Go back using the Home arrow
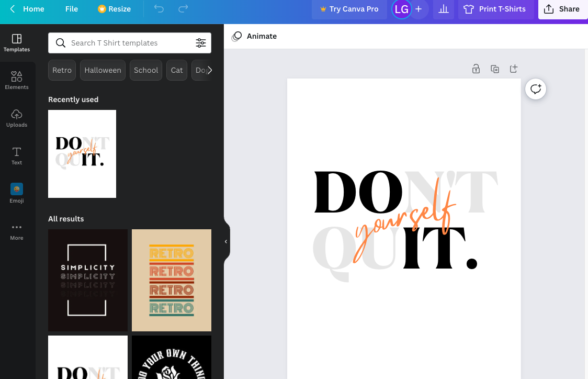588x379 pixels. click(13, 9)
